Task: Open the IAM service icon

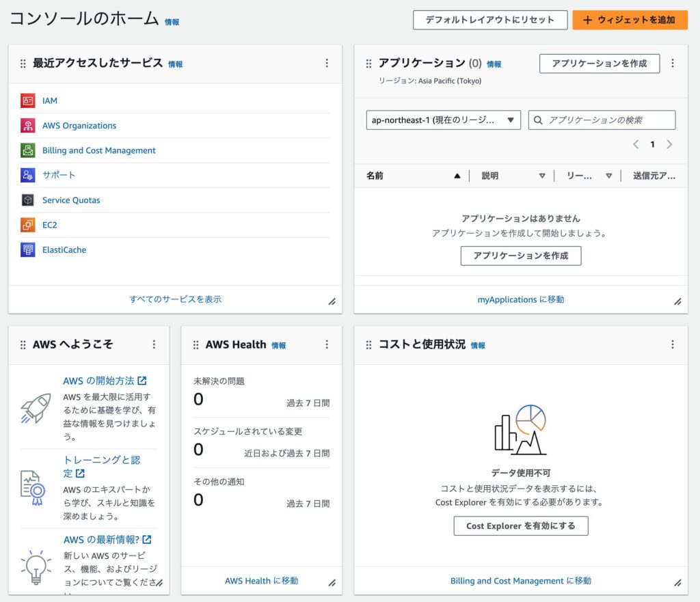Action: pyautogui.click(x=27, y=100)
